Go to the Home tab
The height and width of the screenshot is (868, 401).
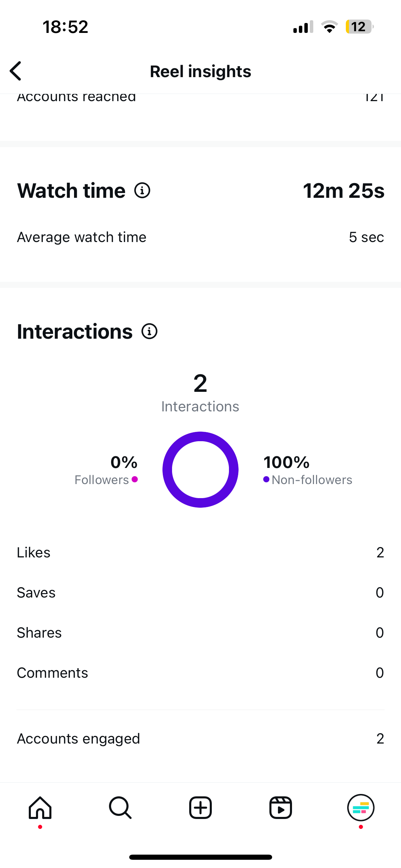pyautogui.click(x=40, y=808)
